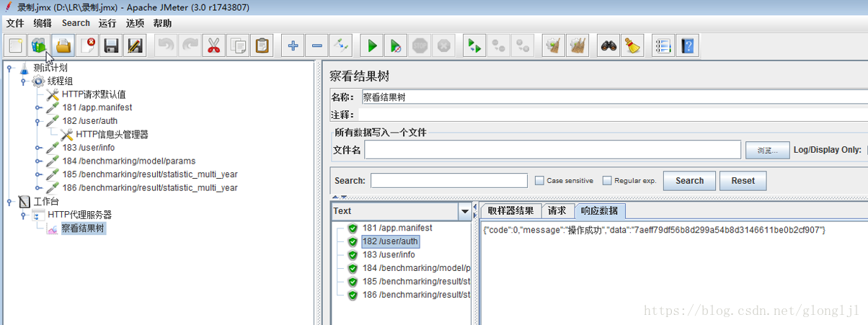This screenshot has height=325, width=868.
Task: Collapse the HTTP代理服务器 tree node
Action: (24, 215)
